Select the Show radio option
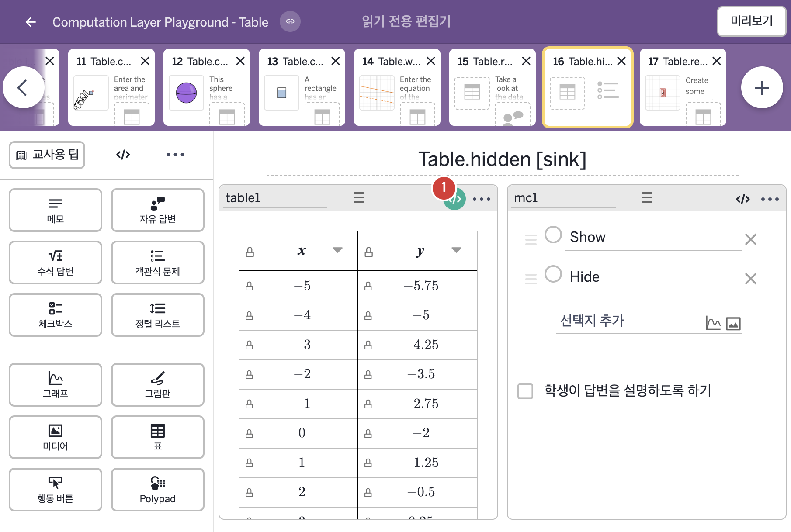Viewport: 791px width, 532px height. [553, 235]
